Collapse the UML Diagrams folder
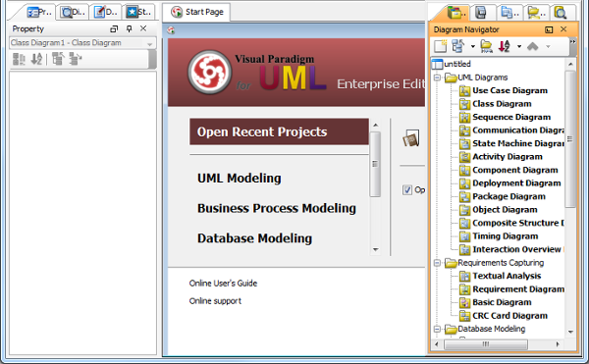Viewport: 589px width, 364px height. click(x=437, y=78)
